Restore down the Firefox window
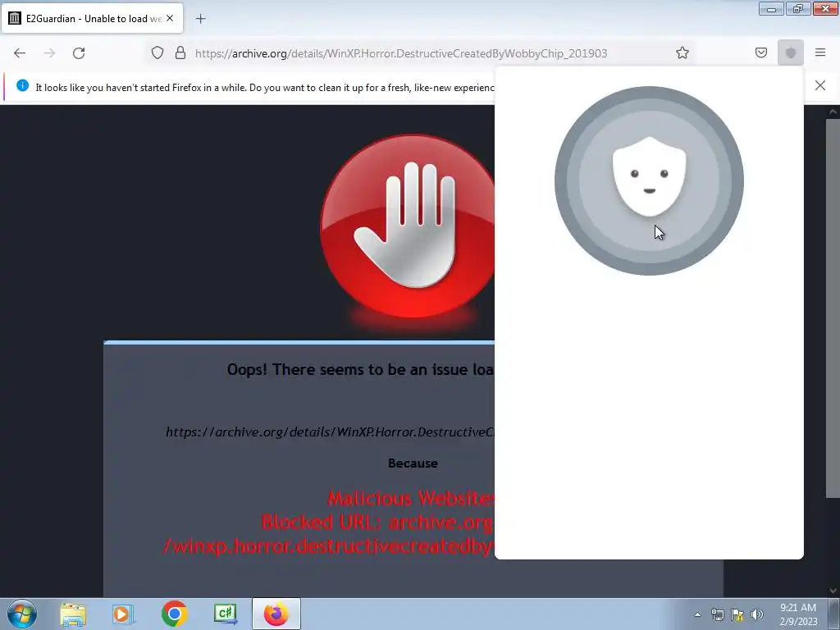The width and height of the screenshot is (840, 630). click(798, 9)
